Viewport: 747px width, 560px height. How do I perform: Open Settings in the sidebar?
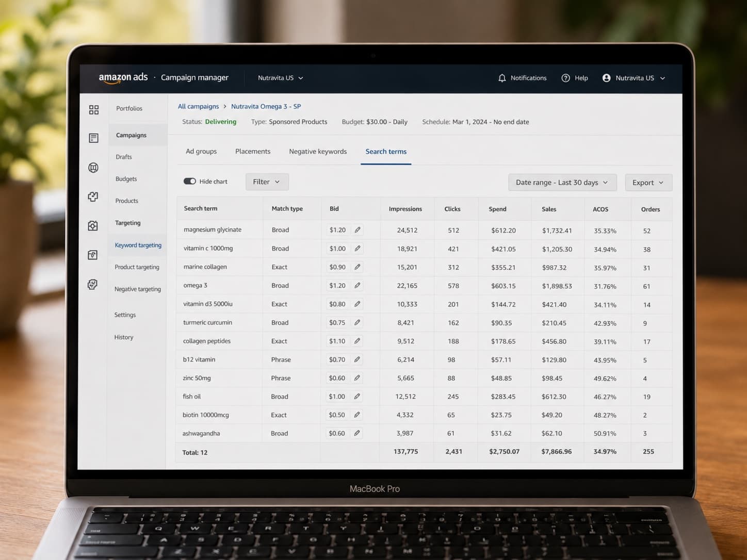125,315
